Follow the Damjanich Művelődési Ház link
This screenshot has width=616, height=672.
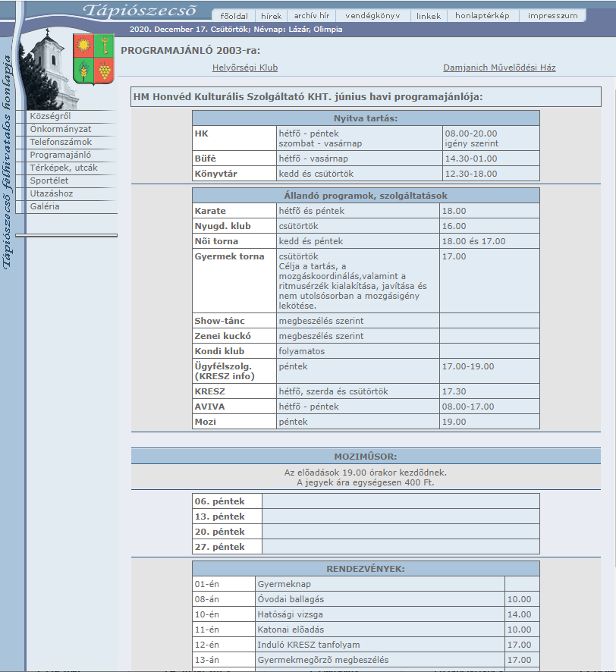click(x=499, y=68)
